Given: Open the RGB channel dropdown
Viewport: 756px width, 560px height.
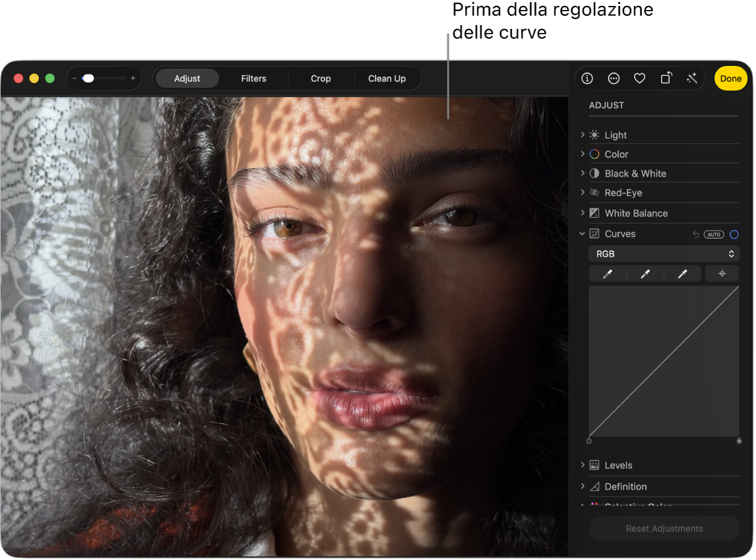Looking at the screenshot, I should (664, 254).
